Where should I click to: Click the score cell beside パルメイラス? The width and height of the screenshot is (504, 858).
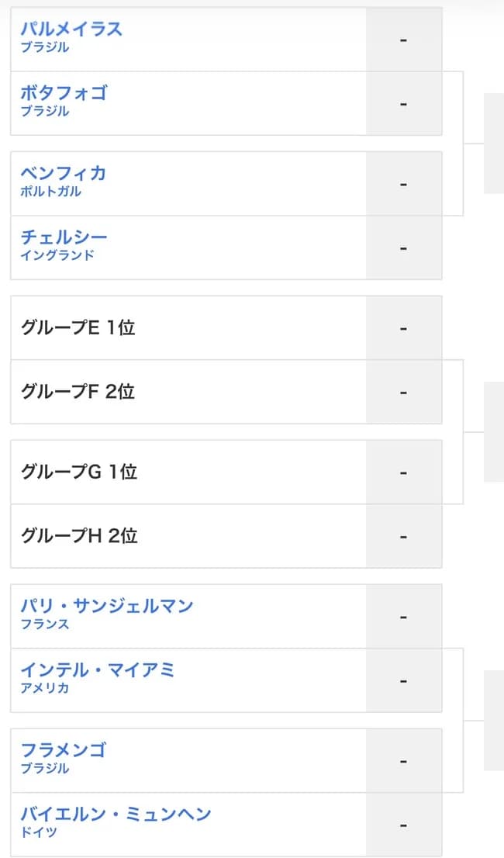point(403,40)
